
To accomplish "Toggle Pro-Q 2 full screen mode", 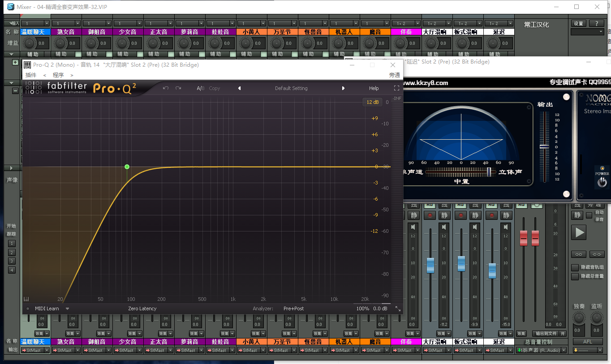I will click(396, 88).
